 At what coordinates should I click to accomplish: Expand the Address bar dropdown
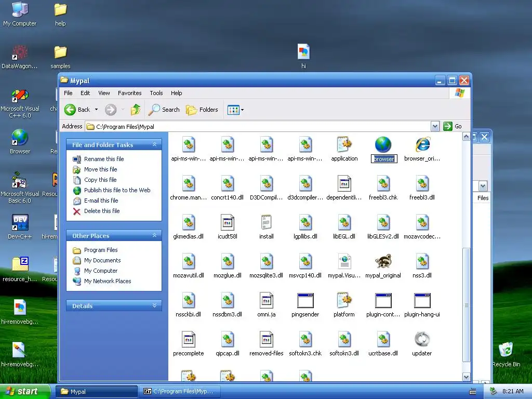[x=435, y=127]
